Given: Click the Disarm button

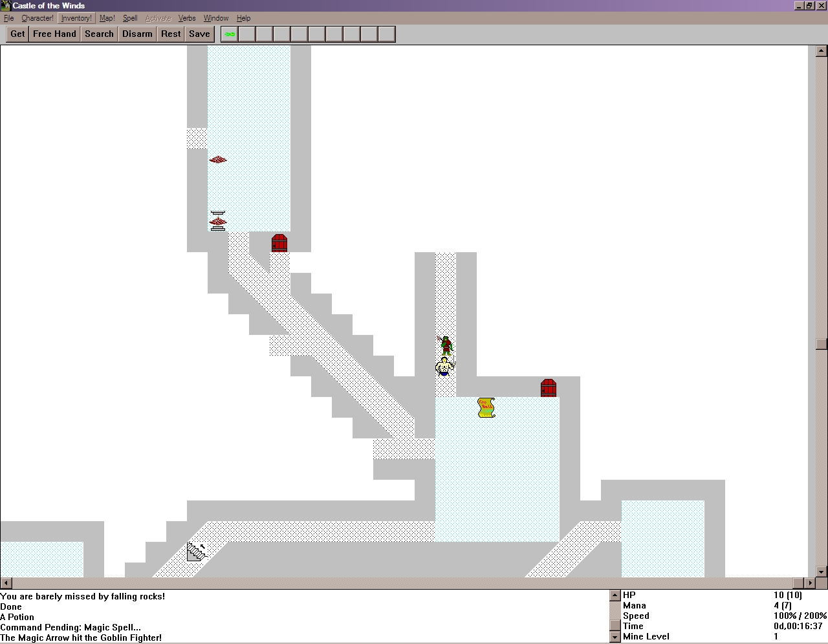Looking at the screenshot, I should [x=137, y=34].
